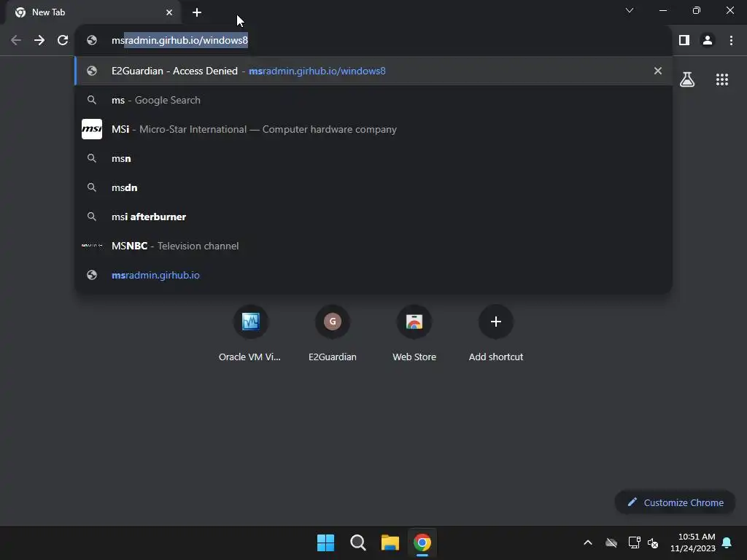Open Chrome's three-dot menu
Viewport: 747px width, 560px height.
(731, 41)
